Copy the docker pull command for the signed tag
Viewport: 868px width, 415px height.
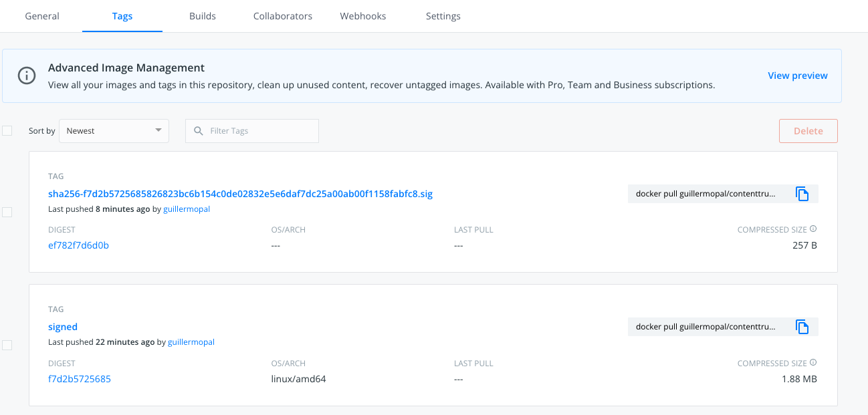click(801, 327)
